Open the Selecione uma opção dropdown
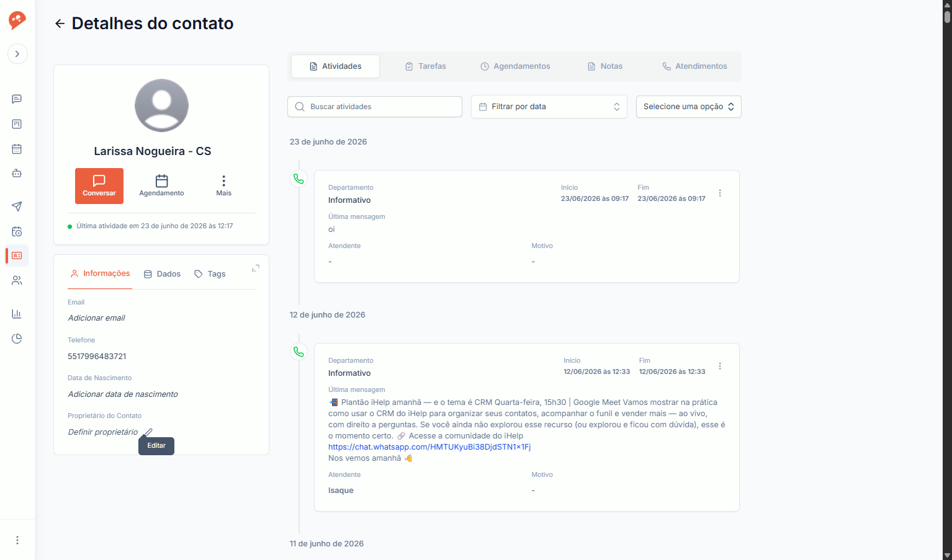The image size is (952, 560). (689, 107)
